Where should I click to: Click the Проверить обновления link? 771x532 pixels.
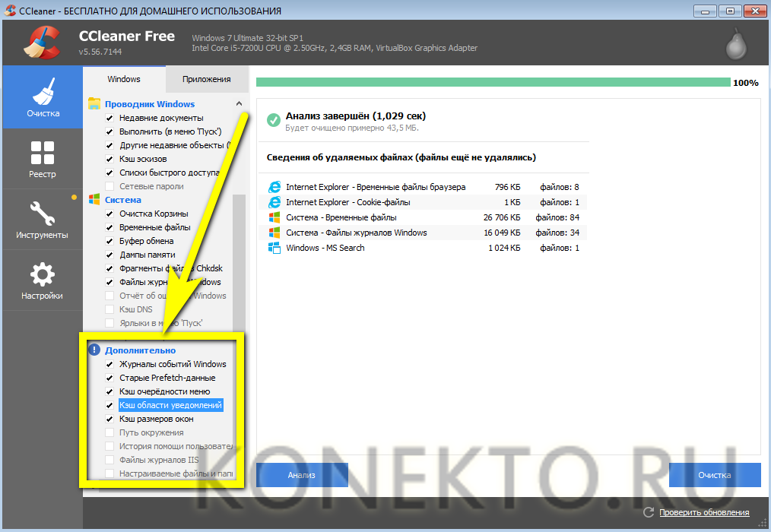[704, 512]
